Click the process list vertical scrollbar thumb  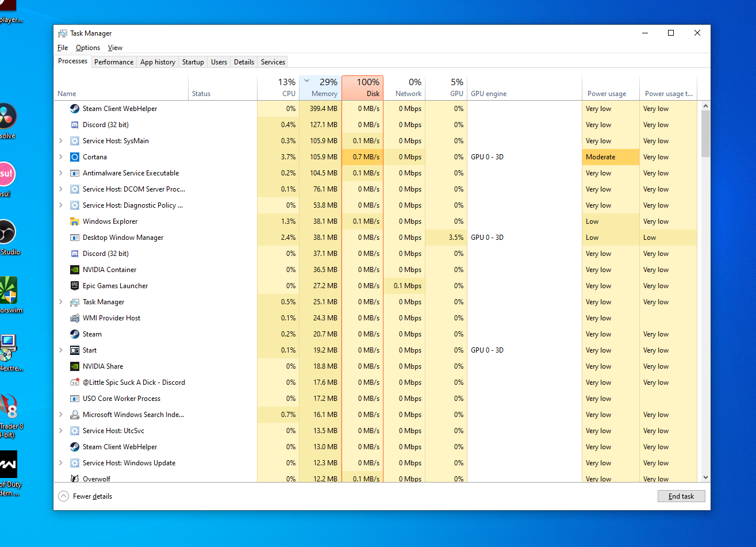coord(706,133)
